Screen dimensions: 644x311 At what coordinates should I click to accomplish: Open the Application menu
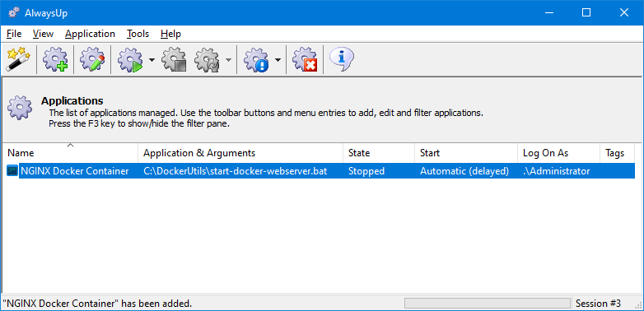point(90,34)
